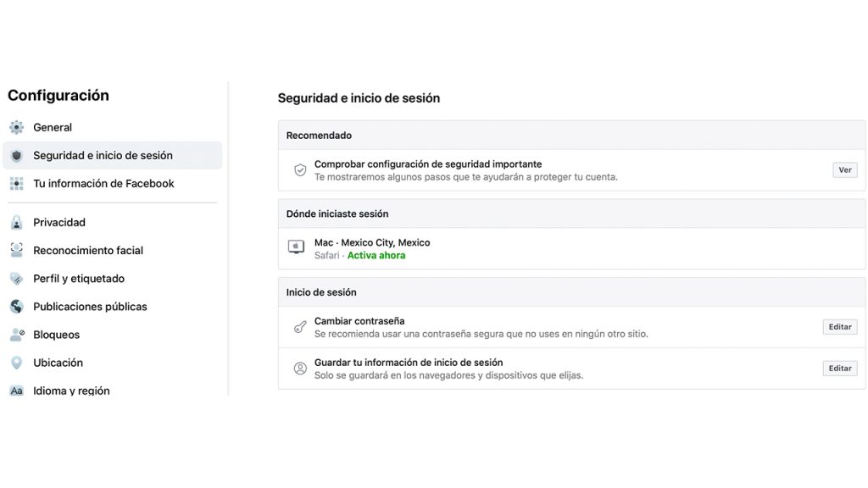Click the Idioma y región Aa icon

click(16, 391)
